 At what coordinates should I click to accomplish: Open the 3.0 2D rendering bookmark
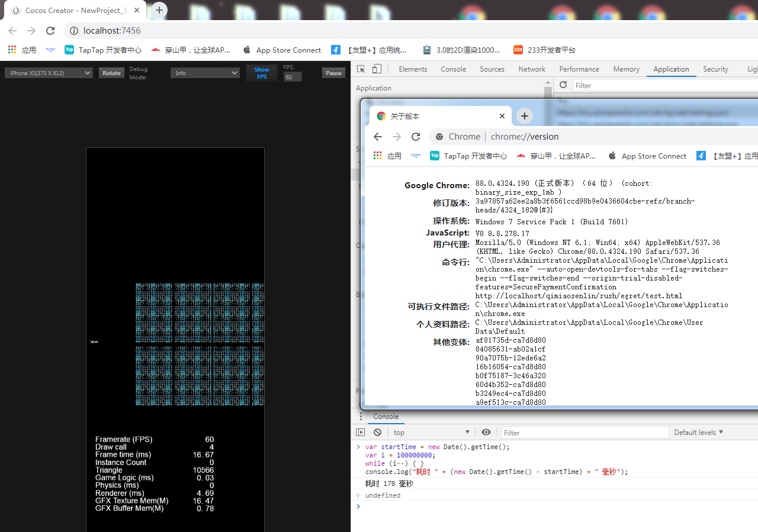click(461, 50)
